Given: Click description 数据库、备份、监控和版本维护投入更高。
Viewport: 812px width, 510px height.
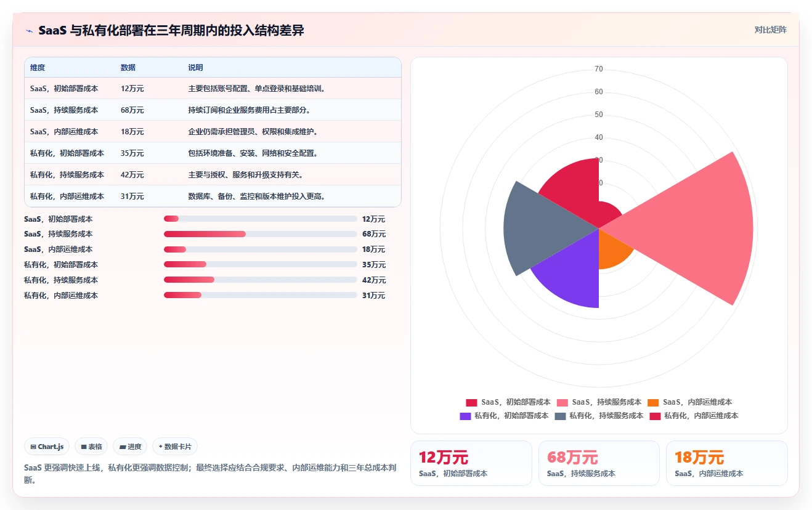Looking at the screenshot, I should [x=257, y=196].
